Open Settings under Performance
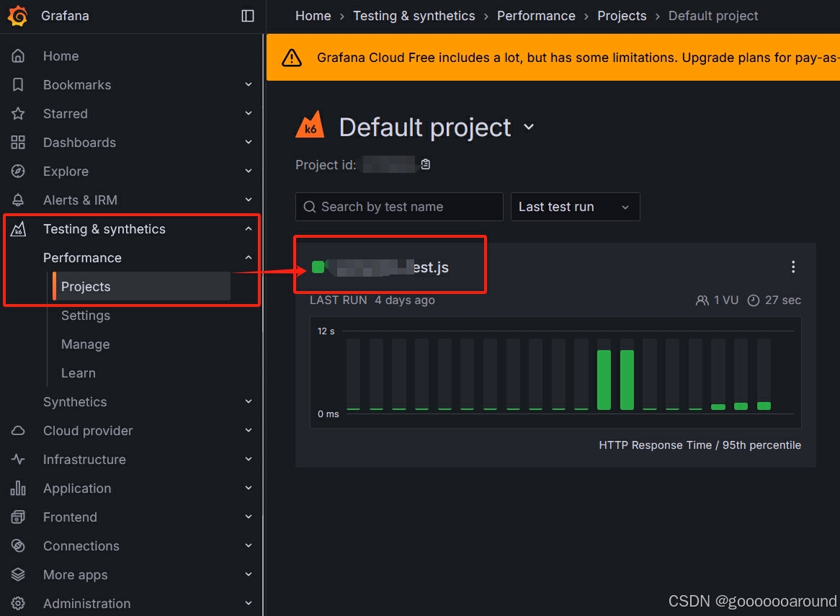This screenshot has width=840, height=616. (86, 316)
